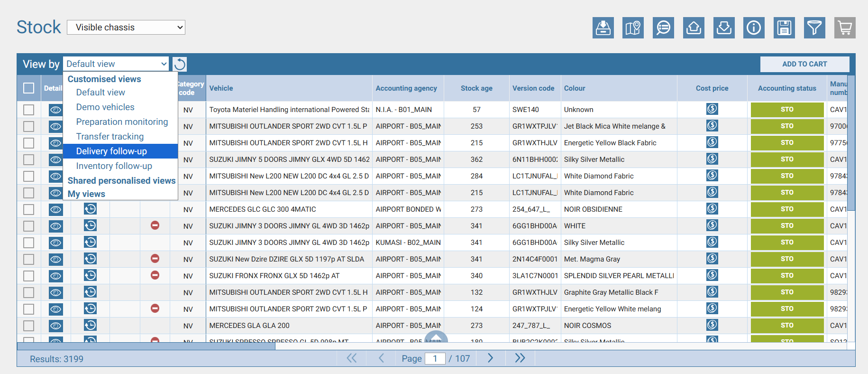The height and width of the screenshot is (374, 868).
Task: Click the Customised views group heading
Action: coord(104,79)
